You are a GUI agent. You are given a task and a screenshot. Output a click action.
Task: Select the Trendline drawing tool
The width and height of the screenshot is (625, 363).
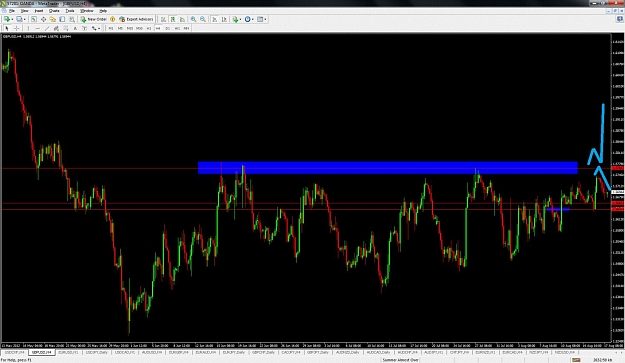(x=47, y=28)
